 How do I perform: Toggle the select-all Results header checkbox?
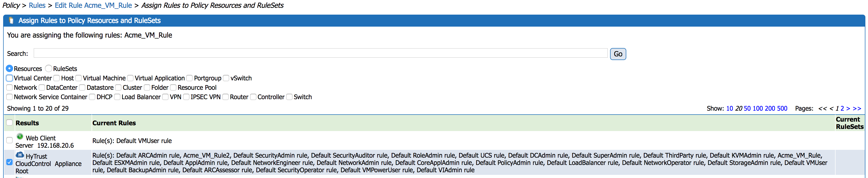click(x=9, y=122)
